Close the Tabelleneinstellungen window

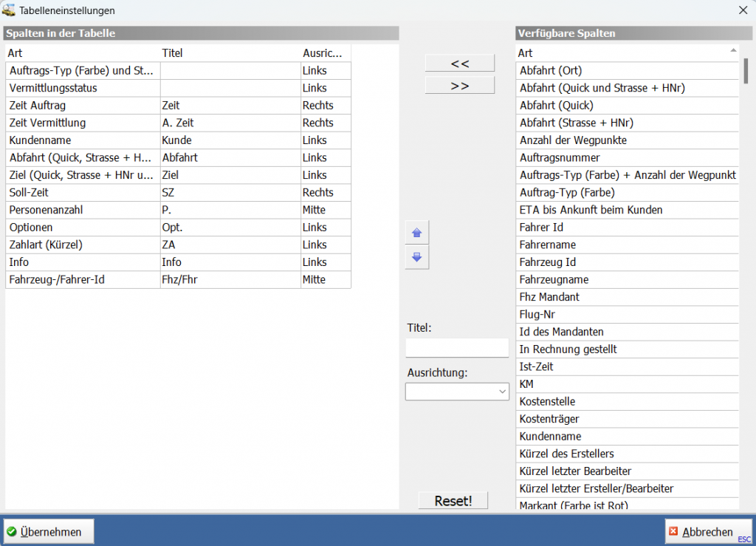coord(742,10)
